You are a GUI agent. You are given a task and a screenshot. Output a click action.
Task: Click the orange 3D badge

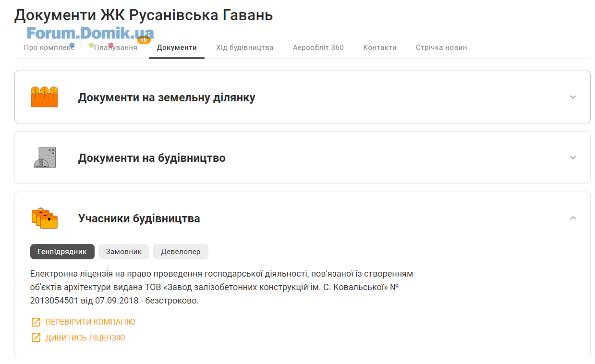144,40
